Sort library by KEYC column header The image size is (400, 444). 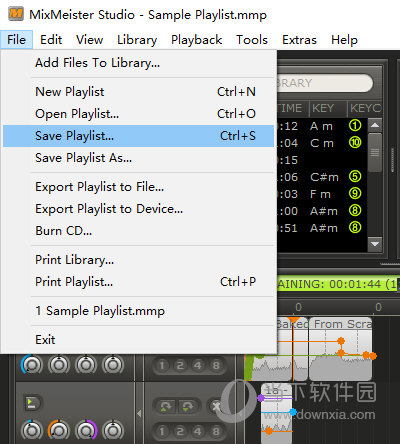tap(365, 108)
